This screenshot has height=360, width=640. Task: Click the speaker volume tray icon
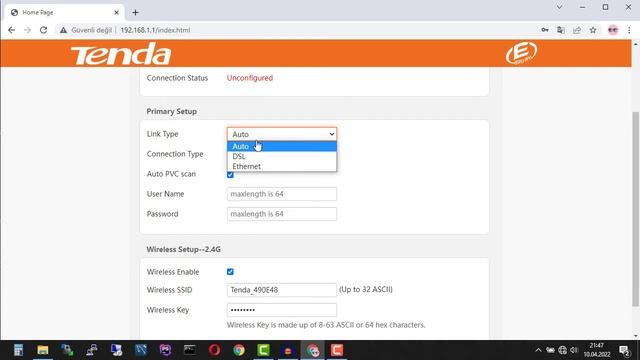[x=574, y=350]
